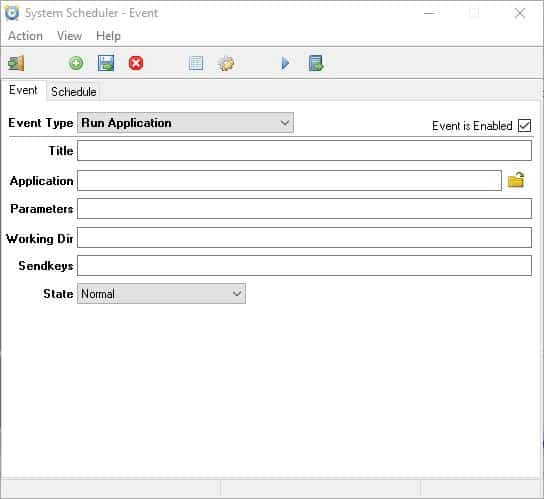This screenshot has width=544, height=499.
Task: Select the Event tab
Action: pyautogui.click(x=23, y=90)
